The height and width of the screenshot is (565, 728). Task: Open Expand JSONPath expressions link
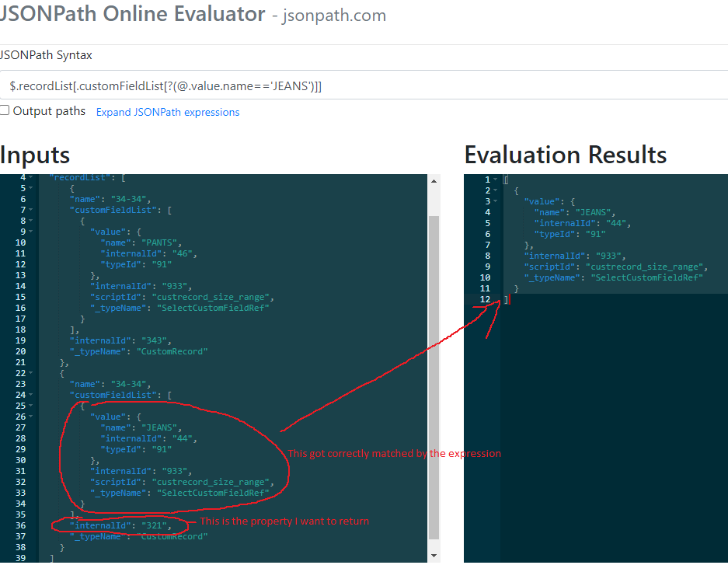(168, 112)
